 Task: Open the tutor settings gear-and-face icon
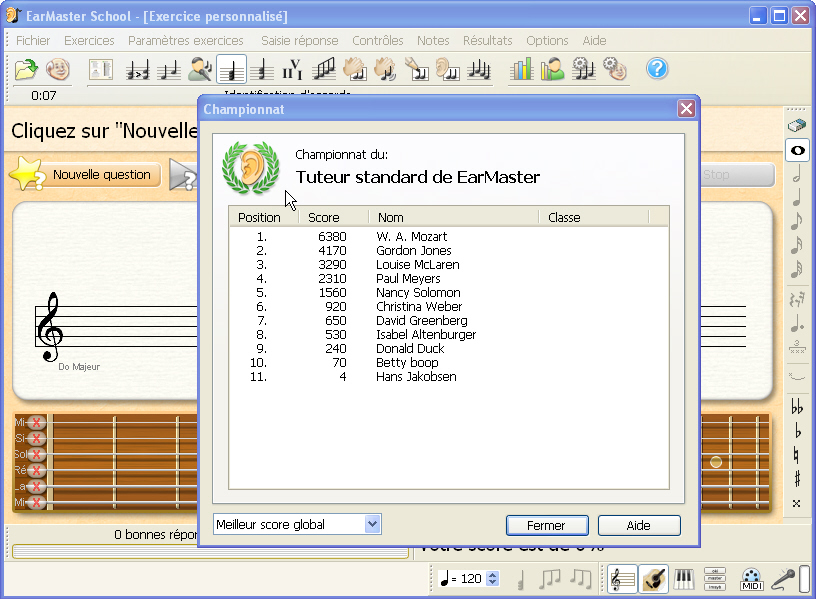point(615,70)
